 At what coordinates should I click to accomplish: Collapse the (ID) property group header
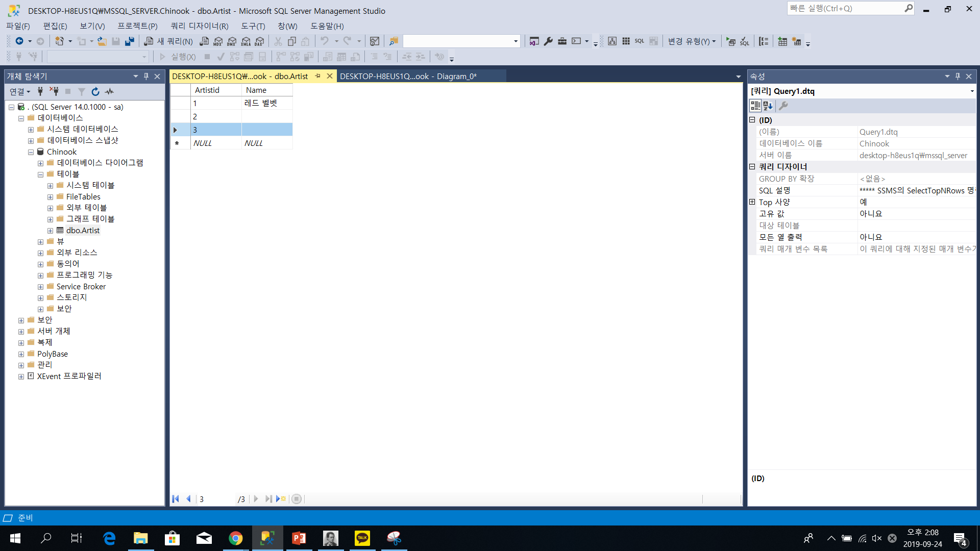752,120
